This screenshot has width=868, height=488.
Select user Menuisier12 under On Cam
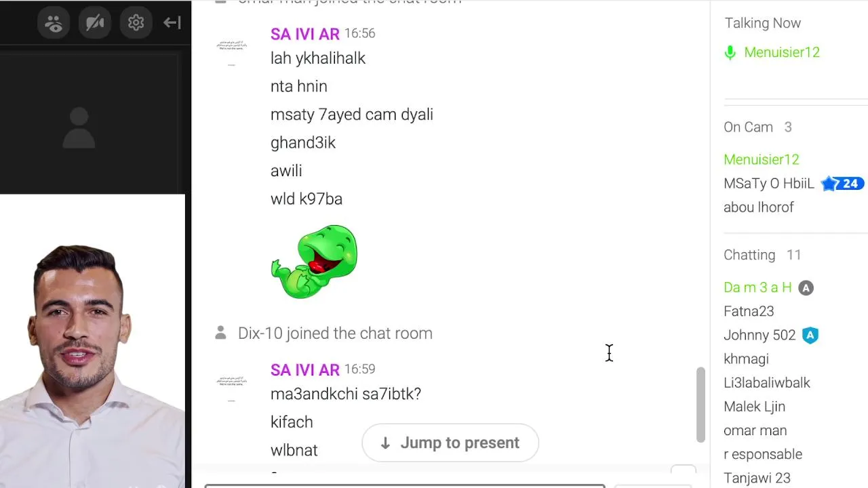pos(761,159)
